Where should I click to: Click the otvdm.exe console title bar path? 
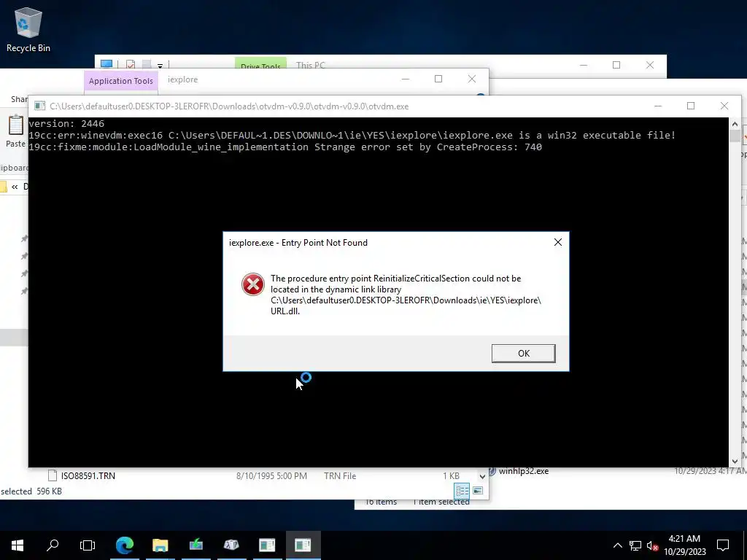point(229,106)
